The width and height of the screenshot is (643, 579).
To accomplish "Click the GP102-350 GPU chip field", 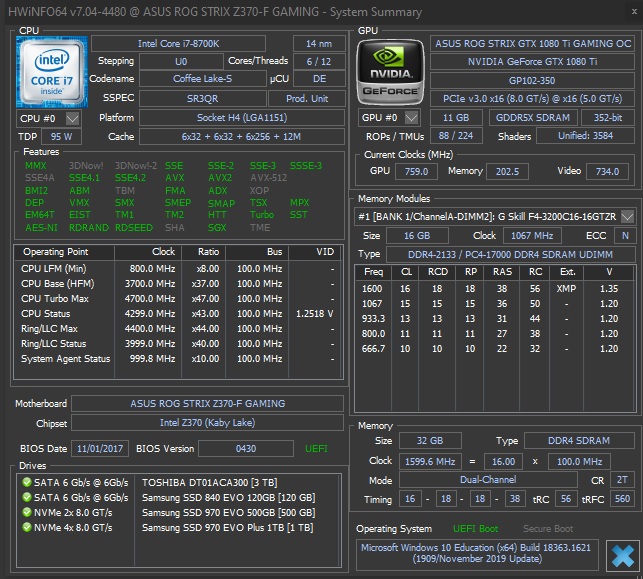I will pos(533,80).
